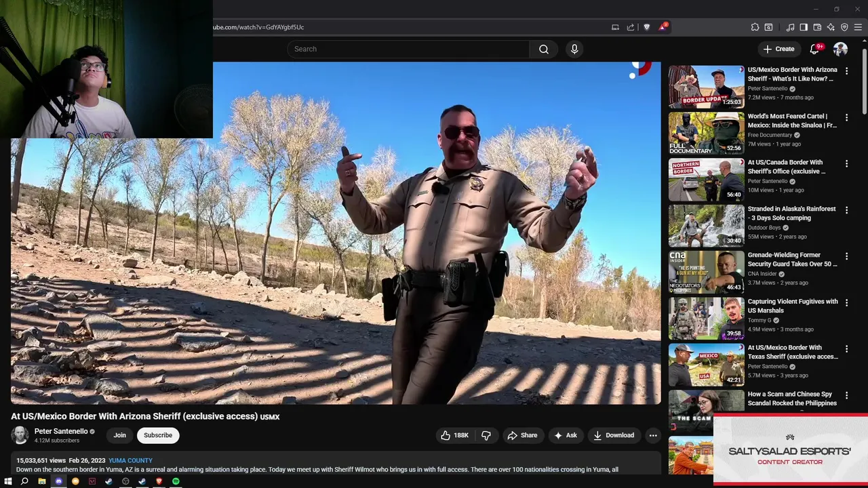Toggle the browser sidebar panel icon

coord(804,27)
